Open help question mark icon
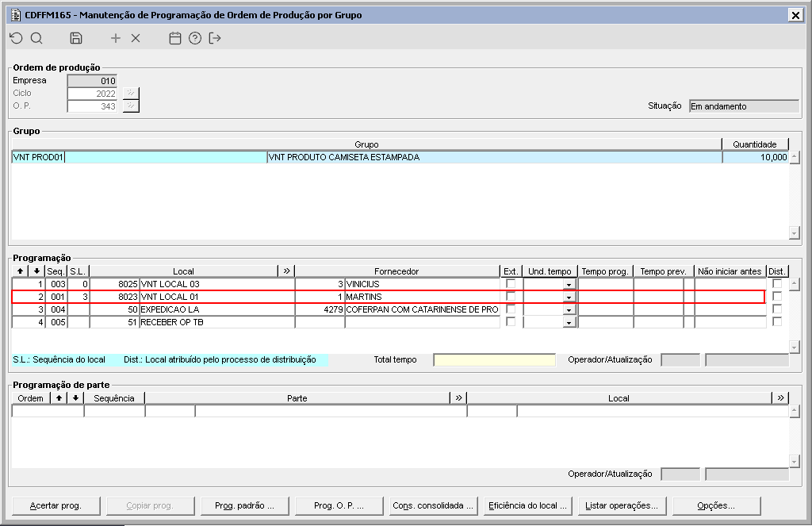This screenshot has width=812, height=526. click(x=195, y=38)
